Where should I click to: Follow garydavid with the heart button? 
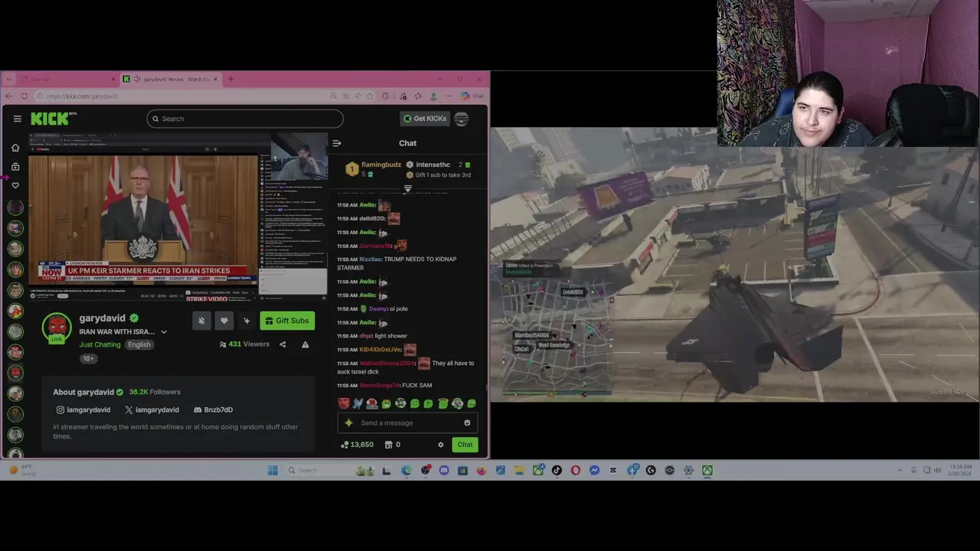[224, 321]
